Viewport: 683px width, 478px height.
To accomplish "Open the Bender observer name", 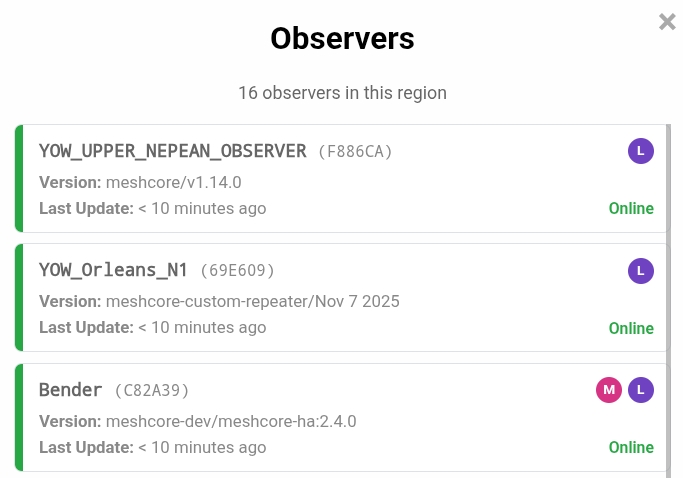I will click(x=71, y=390).
